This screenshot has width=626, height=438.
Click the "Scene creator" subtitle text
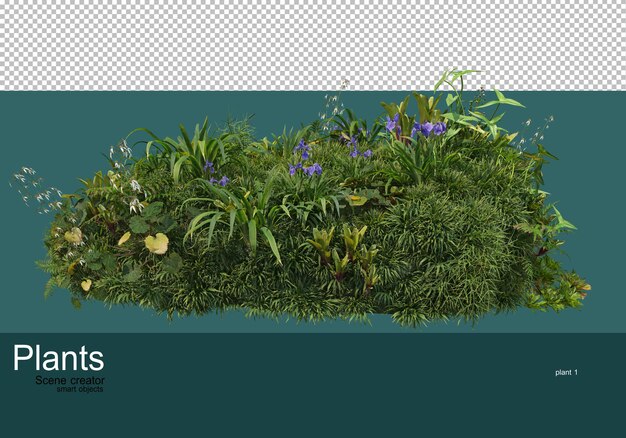pos(70,380)
